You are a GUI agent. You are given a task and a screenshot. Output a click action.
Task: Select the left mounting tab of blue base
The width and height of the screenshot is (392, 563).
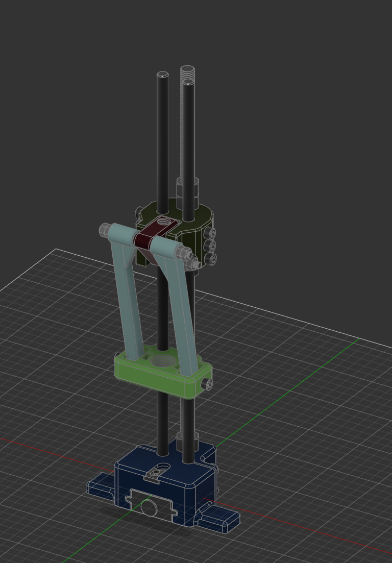(101, 487)
